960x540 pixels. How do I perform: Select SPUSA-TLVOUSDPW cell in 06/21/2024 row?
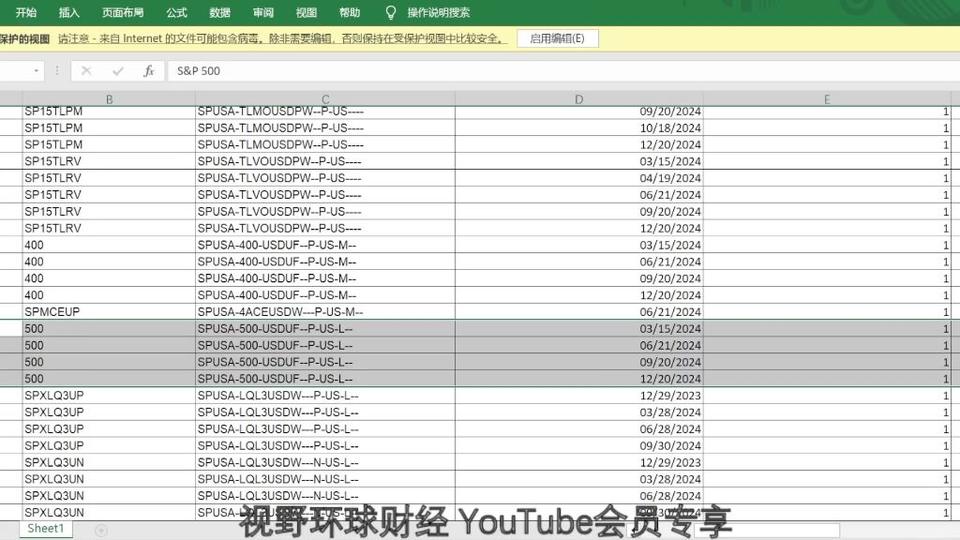tap(325, 195)
